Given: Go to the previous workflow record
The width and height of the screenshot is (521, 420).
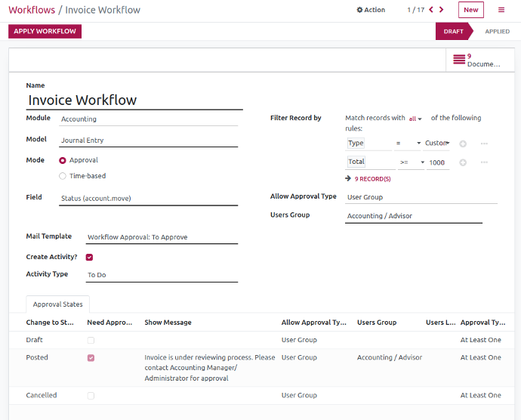Looking at the screenshot, I should 431,10.
